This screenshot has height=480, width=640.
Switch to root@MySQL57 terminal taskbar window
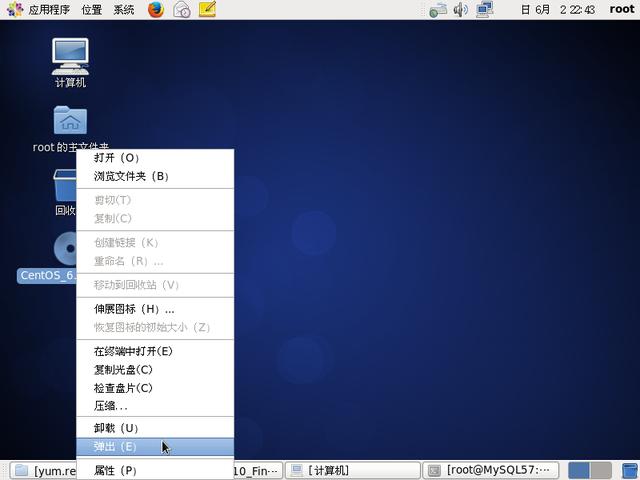[490, 471]
